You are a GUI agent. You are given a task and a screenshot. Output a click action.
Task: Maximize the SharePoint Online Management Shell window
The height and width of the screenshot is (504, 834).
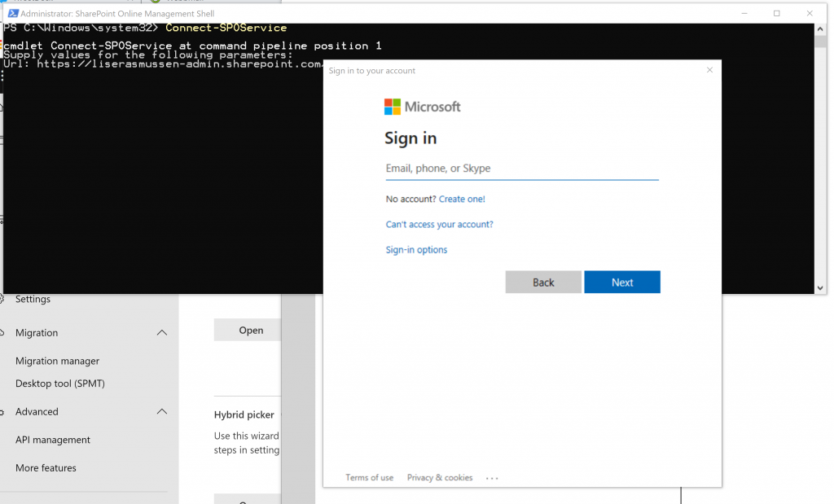(x=776, y=13)
